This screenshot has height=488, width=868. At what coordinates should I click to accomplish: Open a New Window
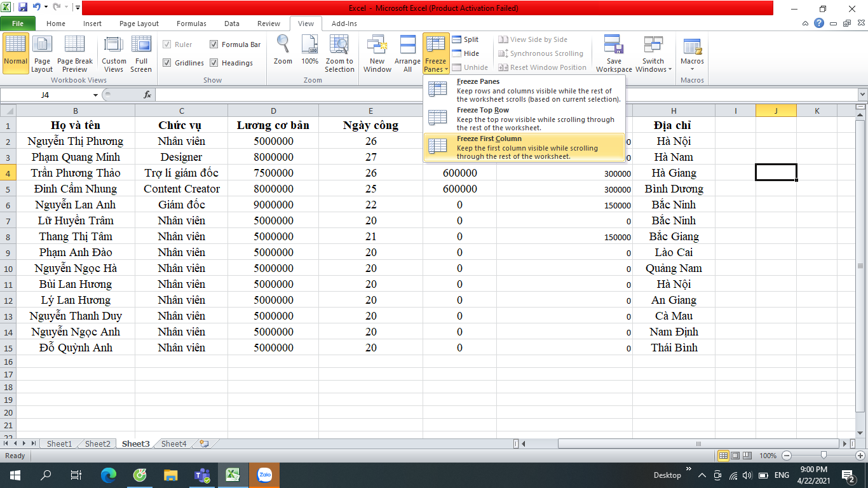pos(377,54)
